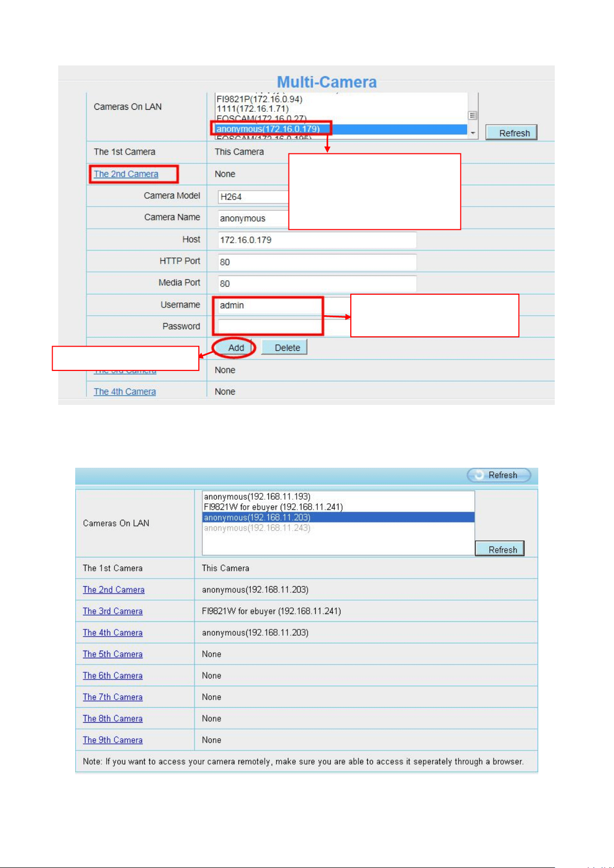Screen dimensions: 614x868
Task: Open The 5th Camera link
Action: [x=113, y=654]
